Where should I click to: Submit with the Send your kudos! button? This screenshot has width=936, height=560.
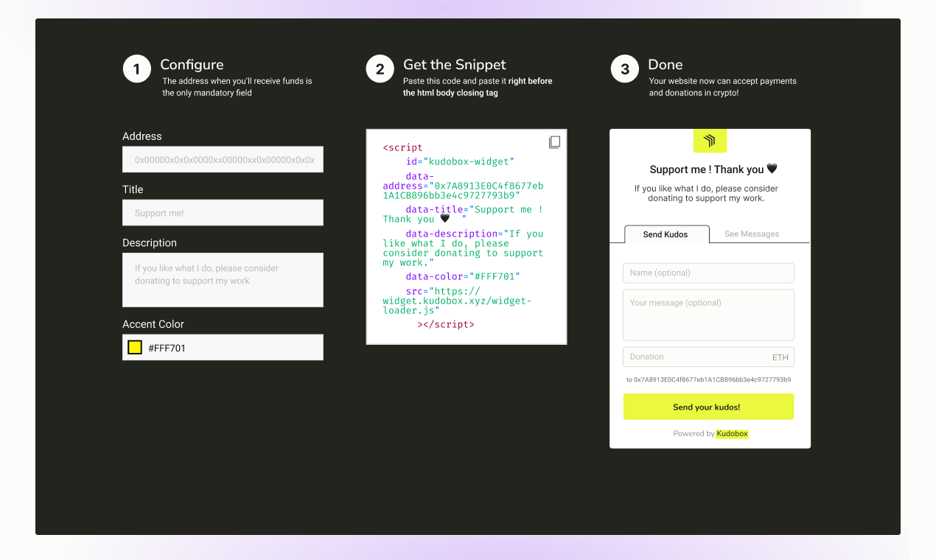(x=708, y=407)
